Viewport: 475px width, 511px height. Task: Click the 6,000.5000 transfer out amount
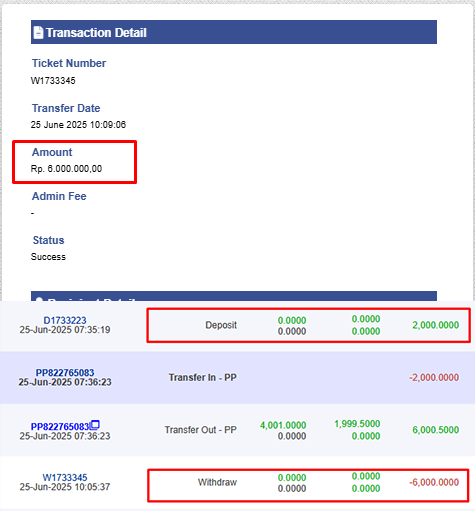point(436,430)
